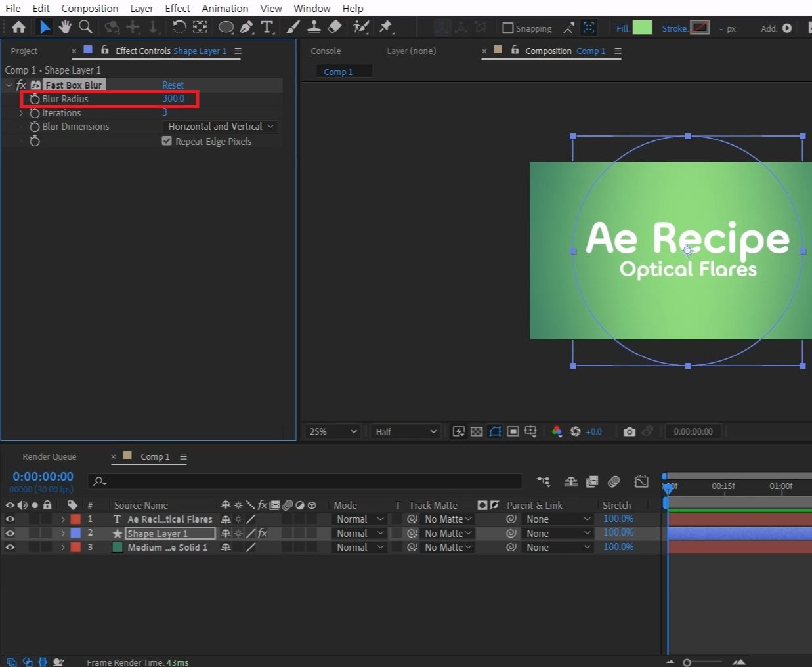This screenshot has width=812, height=667.
Task: Hide the Medium ...e Solid 1 layer
Action: point(10,547)
